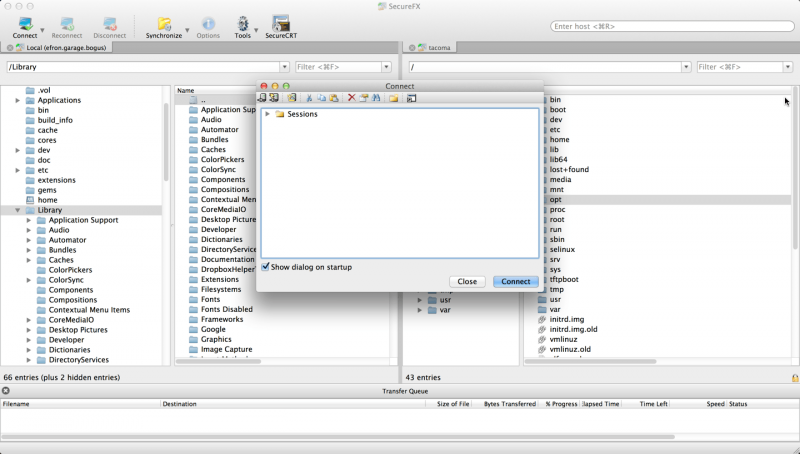Click the Connect icon in main toolbar
This screenshot has height=454, width=800.
[x=25, y=24]
